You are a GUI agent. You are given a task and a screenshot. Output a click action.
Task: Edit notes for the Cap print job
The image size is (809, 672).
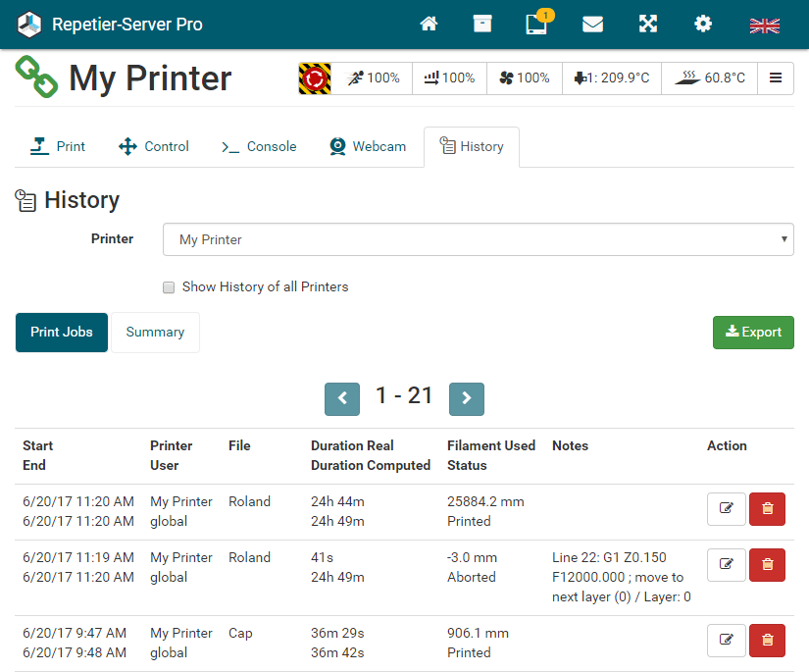[726, 641]
